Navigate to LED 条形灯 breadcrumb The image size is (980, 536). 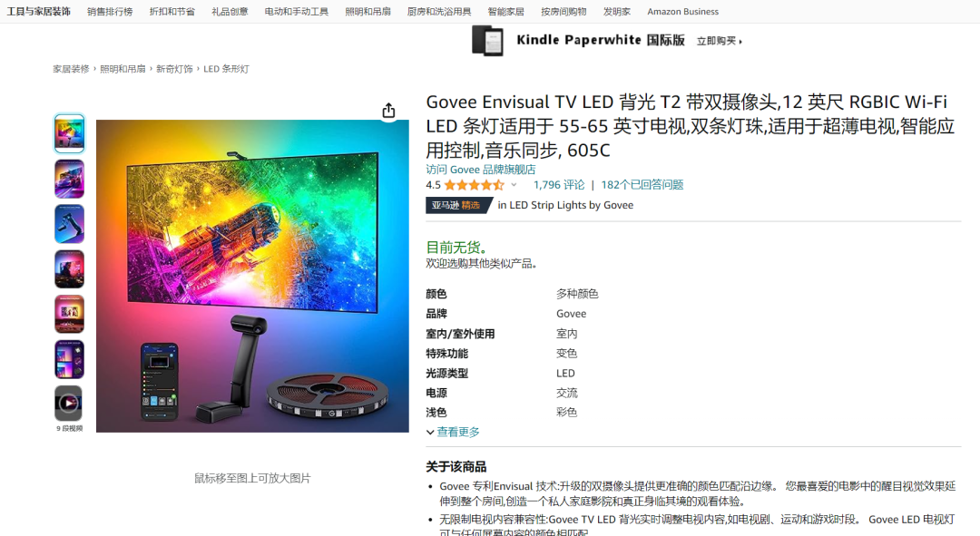click(x=226, y=69)
